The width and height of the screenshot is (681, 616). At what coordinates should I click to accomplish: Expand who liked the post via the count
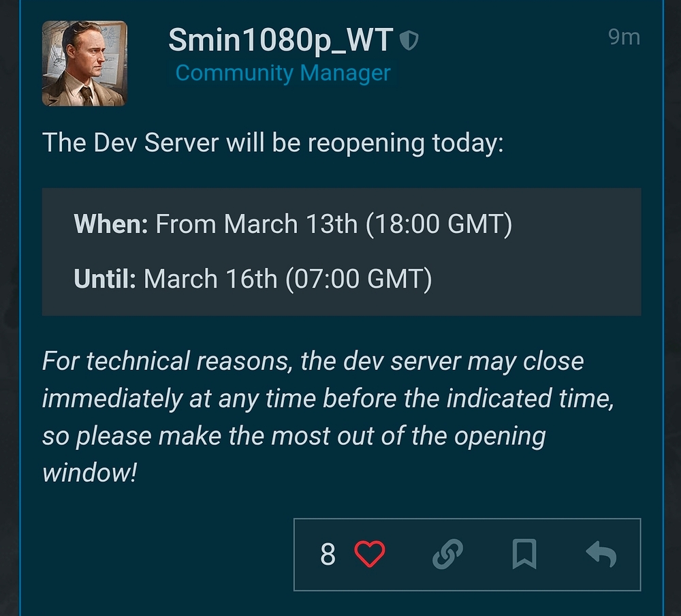(328, 555)
